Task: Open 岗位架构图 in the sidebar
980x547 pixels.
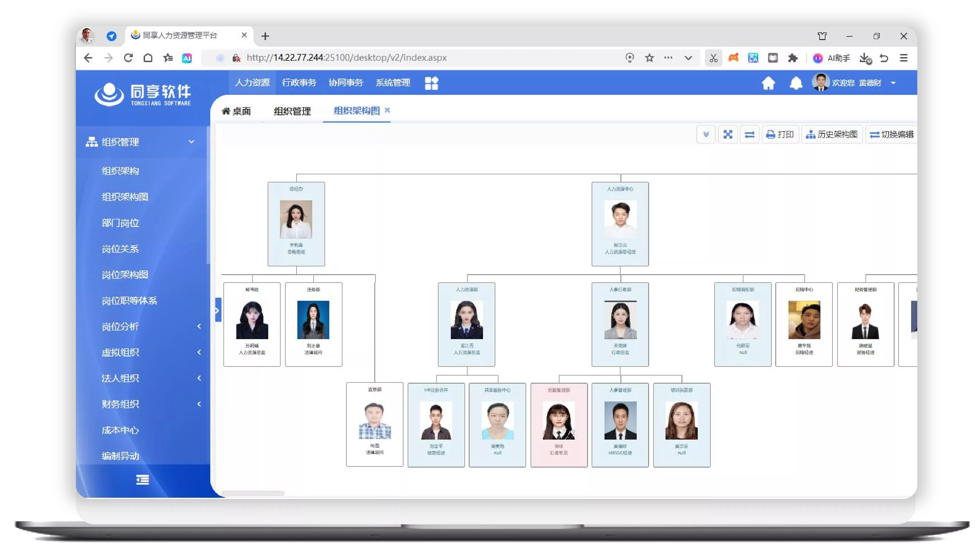Action: click(125, 274)
